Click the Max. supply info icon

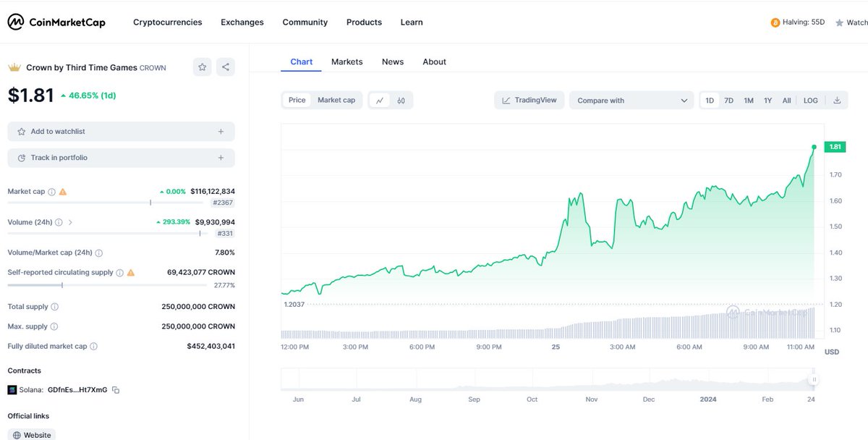pyautogui.click(x=54, y=326)
